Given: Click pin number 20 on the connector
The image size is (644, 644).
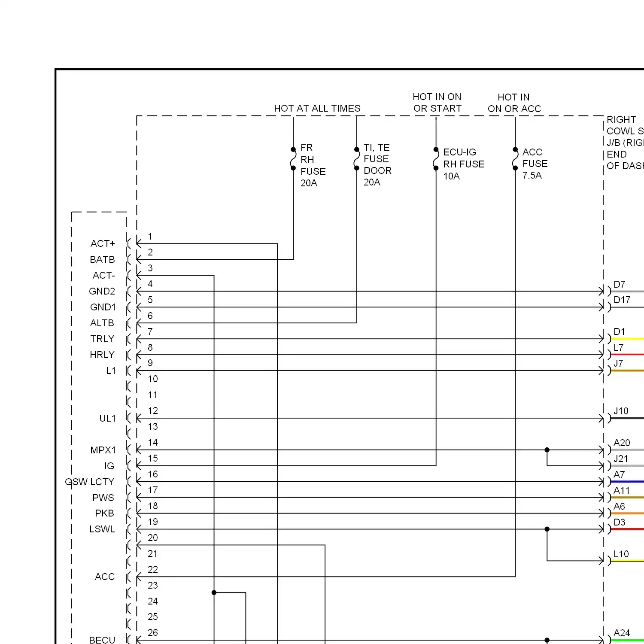Looking at the screenshot, I should coord(153,538).
